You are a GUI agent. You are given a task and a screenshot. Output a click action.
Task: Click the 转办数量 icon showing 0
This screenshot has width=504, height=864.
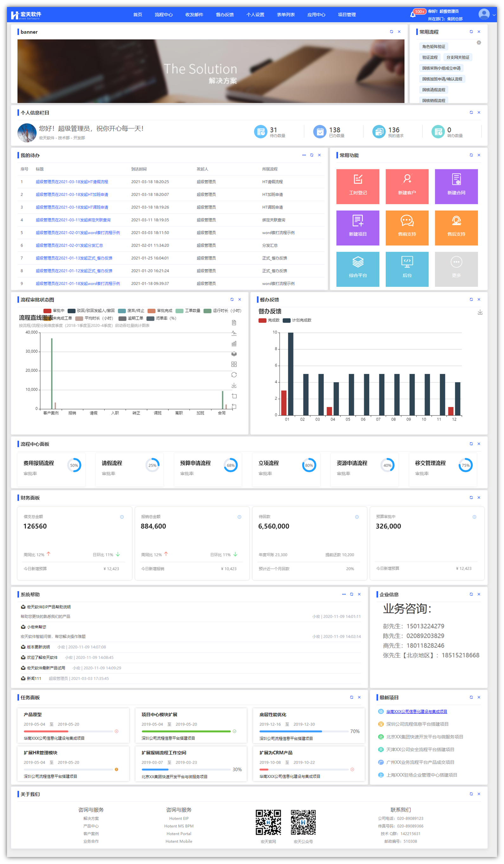438,132
